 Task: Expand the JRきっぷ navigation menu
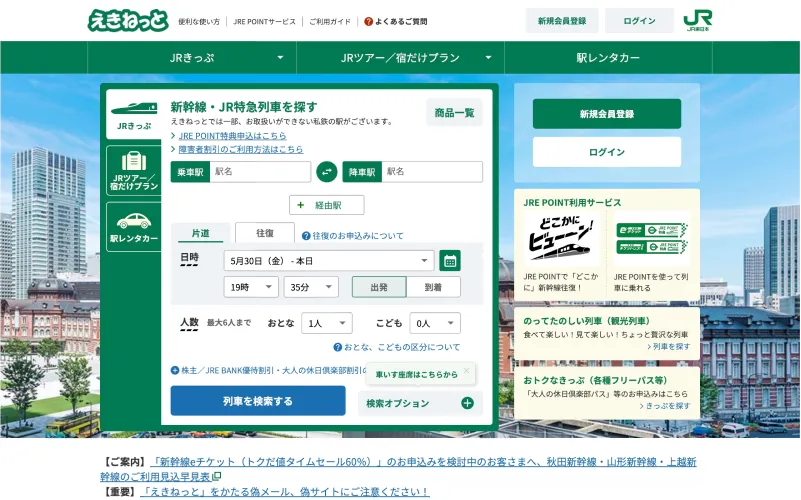click(x=192, y=58)
